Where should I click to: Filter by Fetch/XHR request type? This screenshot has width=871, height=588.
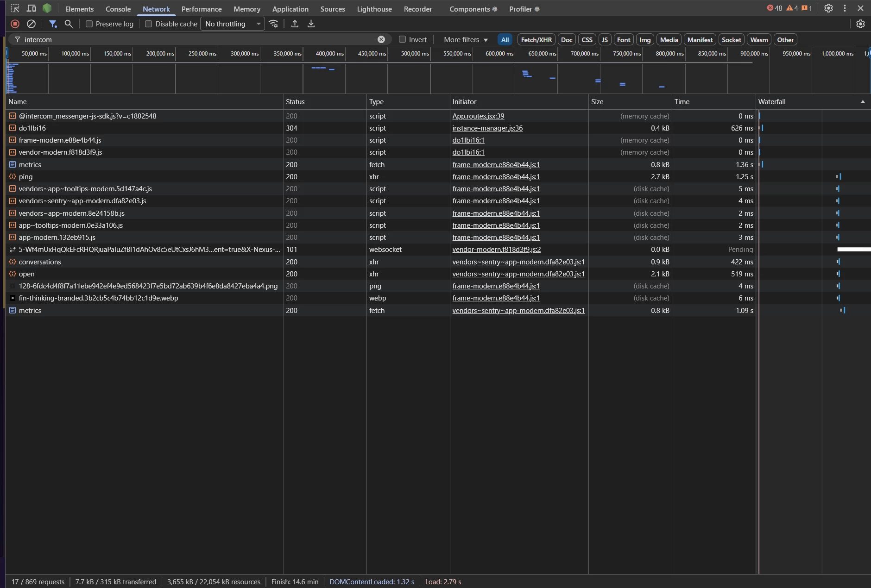point(536,40)
